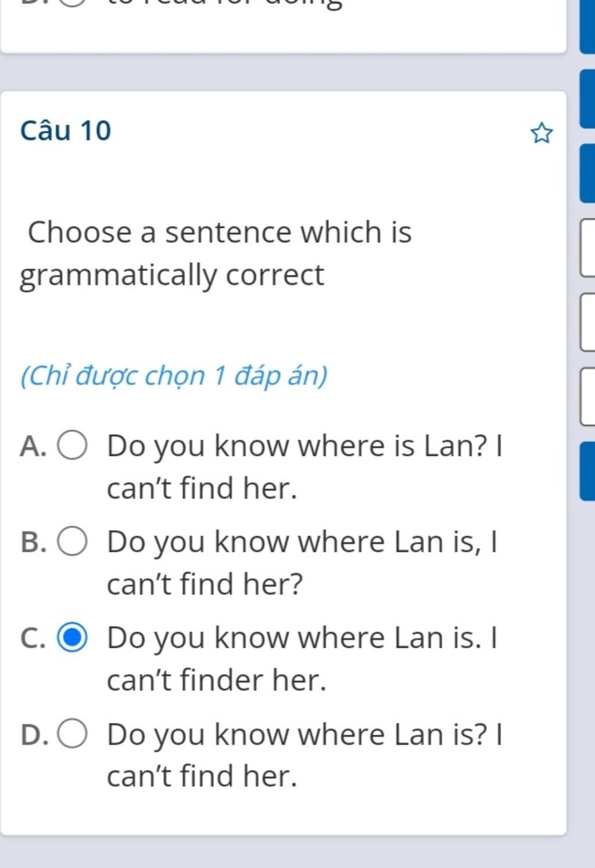595x868 pixels.
Task: Open the blue question box below the white boxes
Action: pos(587,471)
